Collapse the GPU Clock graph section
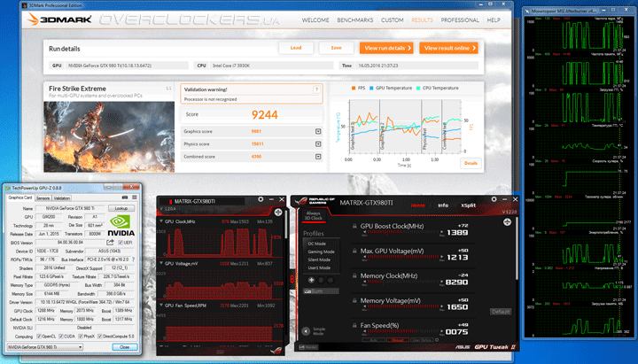The height and width of the screenshot is (364, 638). (161, 221)
